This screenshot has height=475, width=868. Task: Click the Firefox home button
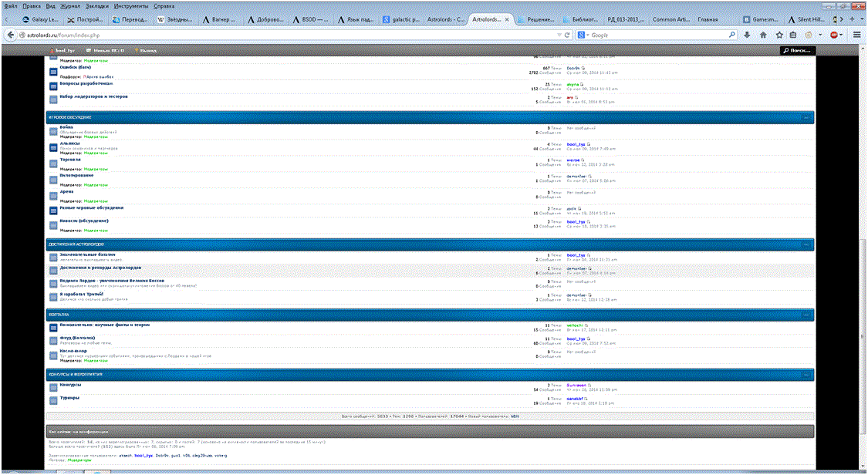[x=763, y=35]
